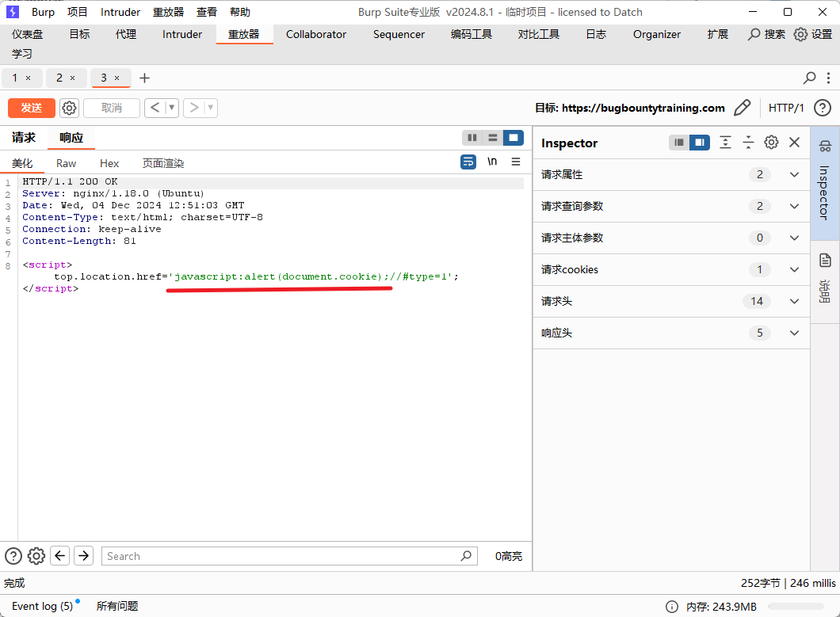Switch to combined tabbed layout view
This screenshot has height=617, width=840.
pyautogui.click(x=514, y=138)
